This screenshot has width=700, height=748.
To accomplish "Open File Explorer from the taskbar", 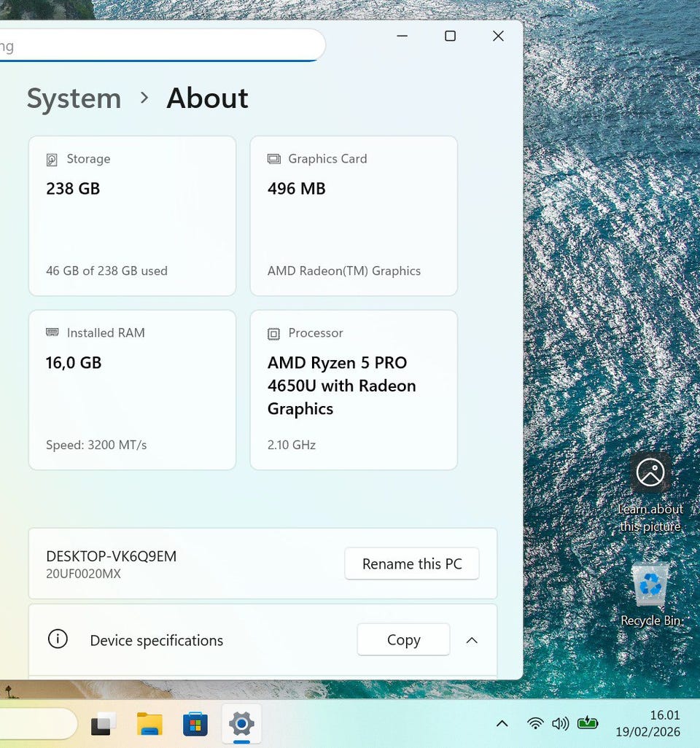I will click(x=149, y=724).
